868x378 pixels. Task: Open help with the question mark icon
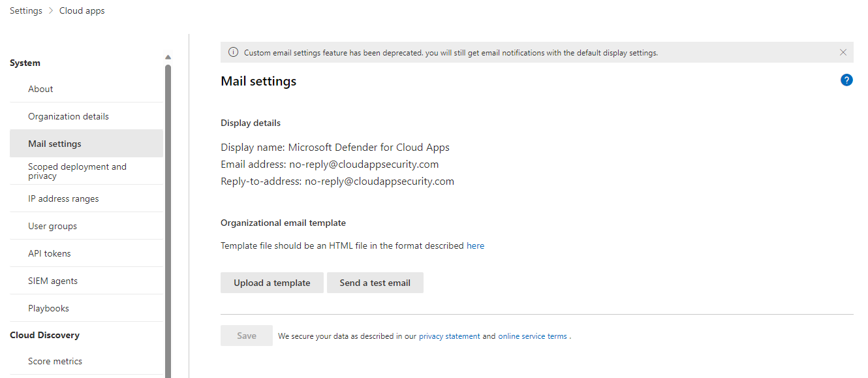(846, 80)
